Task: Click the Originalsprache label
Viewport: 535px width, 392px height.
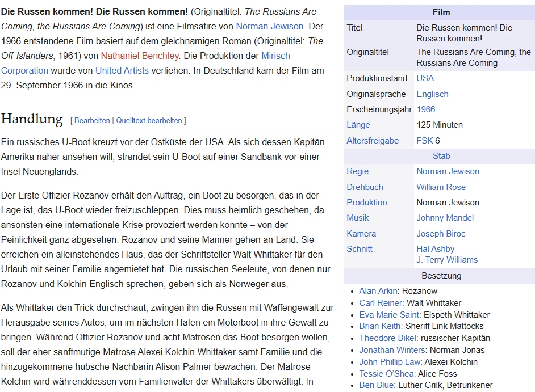Action: [376, 94]
